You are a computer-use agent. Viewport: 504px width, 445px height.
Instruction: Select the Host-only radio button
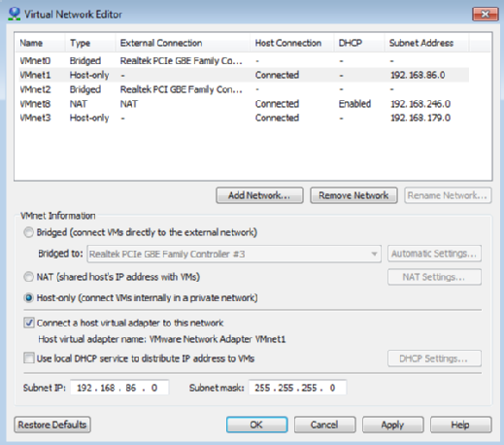(x=28, y=297)
